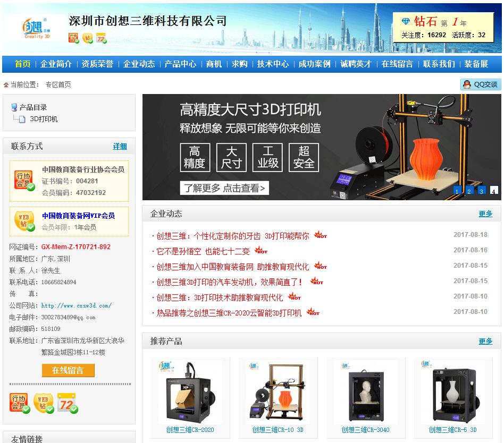The width and height of the screenshot is (504, 443).
Task: Click HOT icon beside 汽车发动机 news
Action: click(x=317, y=281)
